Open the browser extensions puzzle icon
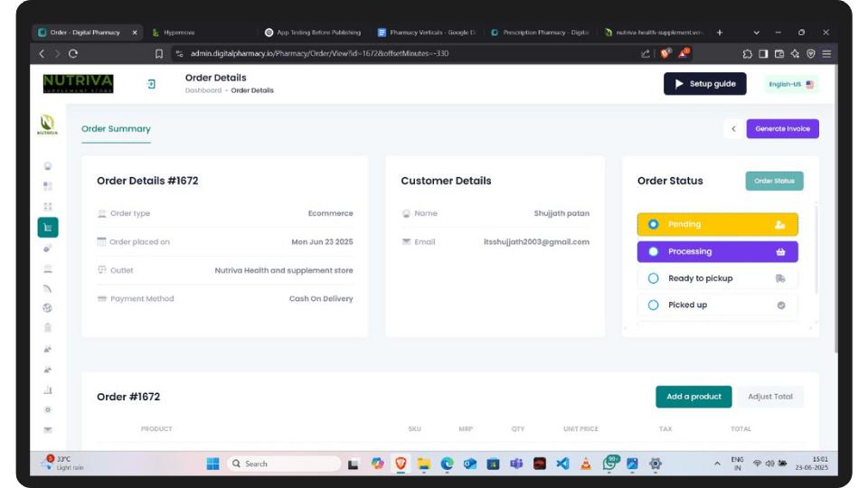 (748, 53)
